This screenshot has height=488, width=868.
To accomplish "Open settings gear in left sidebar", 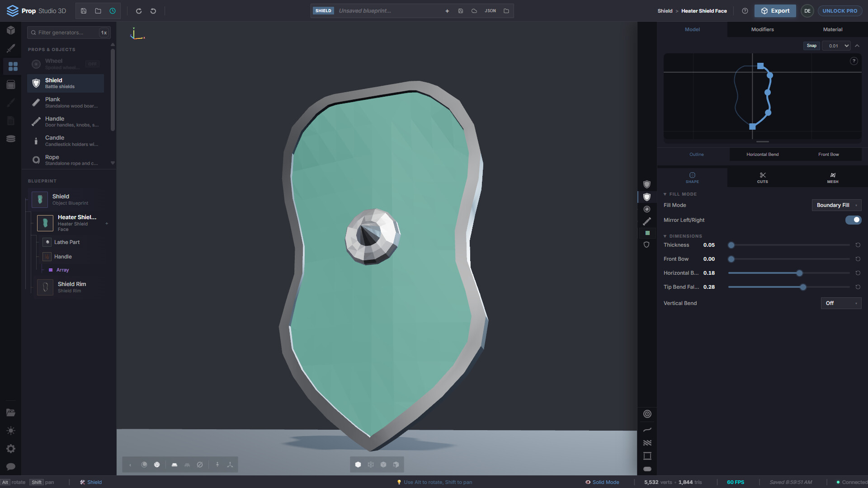I will [x=11, y=449].
